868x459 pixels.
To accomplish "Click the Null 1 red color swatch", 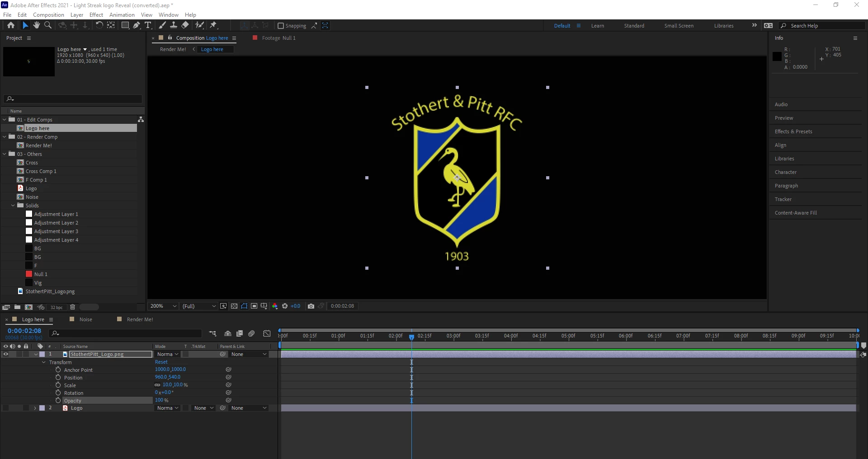I will click(29, 274).
